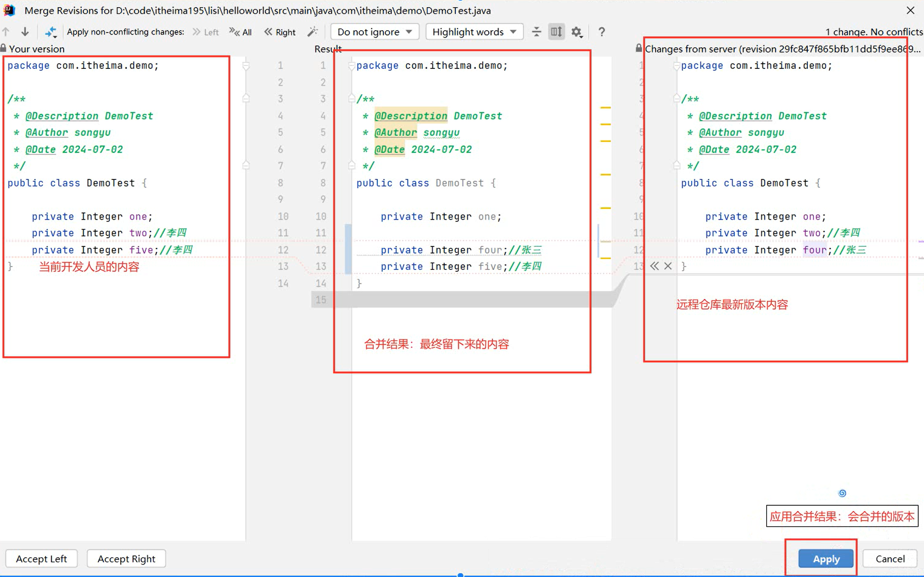
Task: Click collapse unchanged fragments icon
Action: pyautogui.click(x=537, y=32)
